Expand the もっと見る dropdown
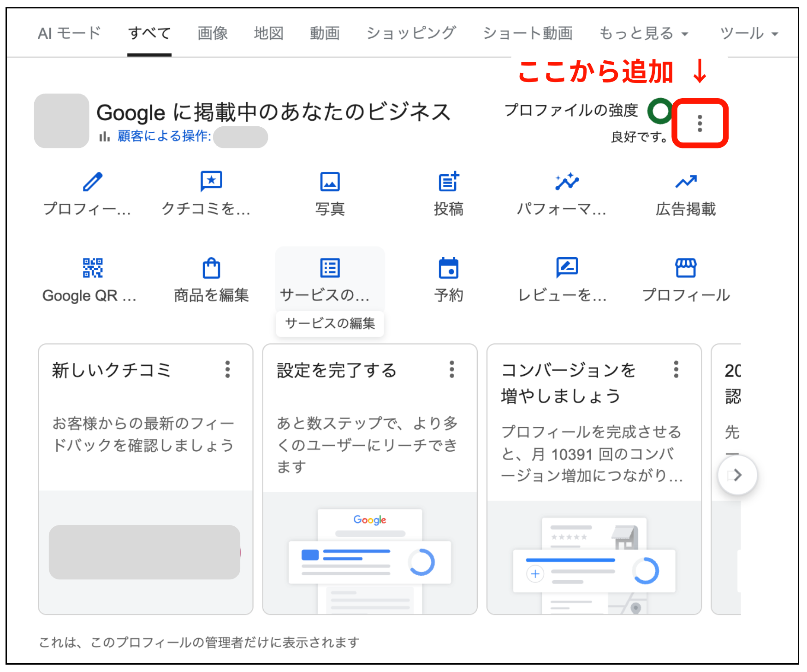Image resolution: width=807 pixels, height=672 pixels. [644, 33]
